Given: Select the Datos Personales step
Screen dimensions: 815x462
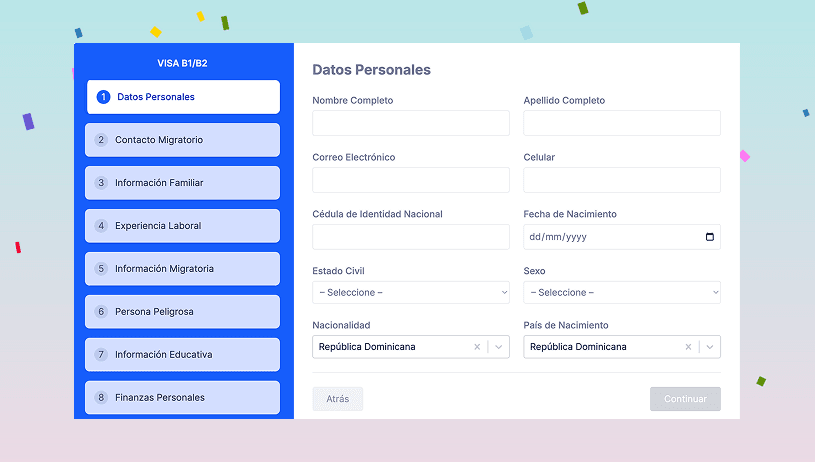Looking at the screenshot, I should click(x=183, y=97).
